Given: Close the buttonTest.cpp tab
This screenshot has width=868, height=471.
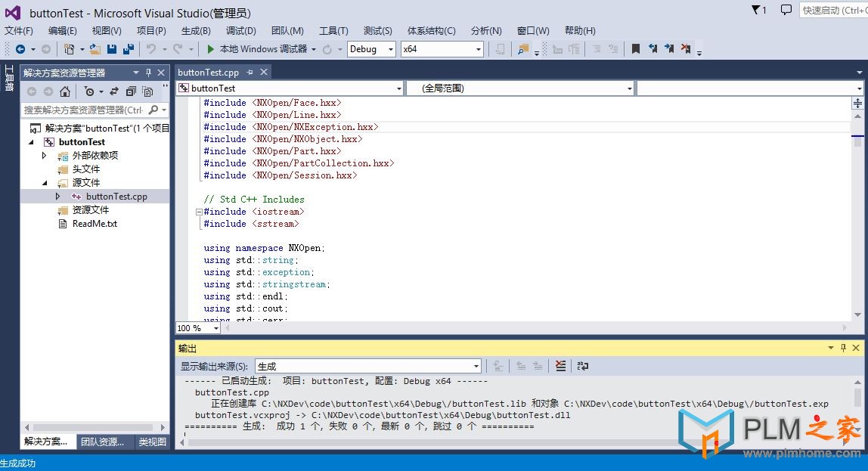Looking at the screenshot, I should pyautogui.click(x=264, y=73).
